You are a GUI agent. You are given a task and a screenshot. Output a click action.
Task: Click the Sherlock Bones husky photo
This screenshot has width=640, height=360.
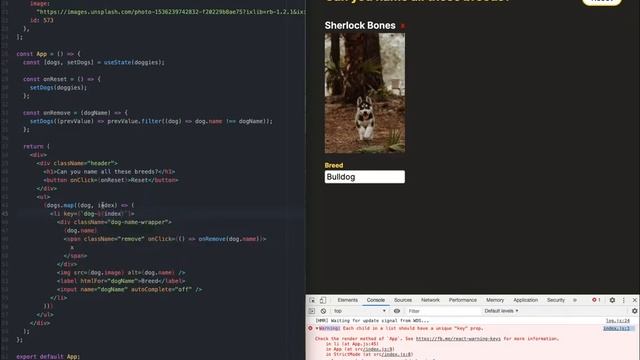tap(365, 93)
